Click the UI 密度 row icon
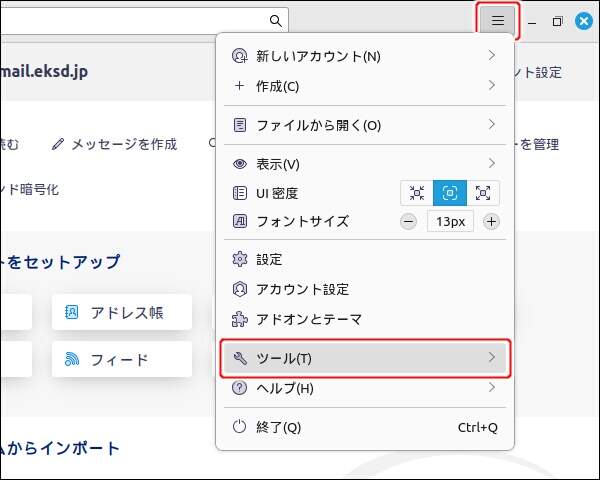 point(240,193)
